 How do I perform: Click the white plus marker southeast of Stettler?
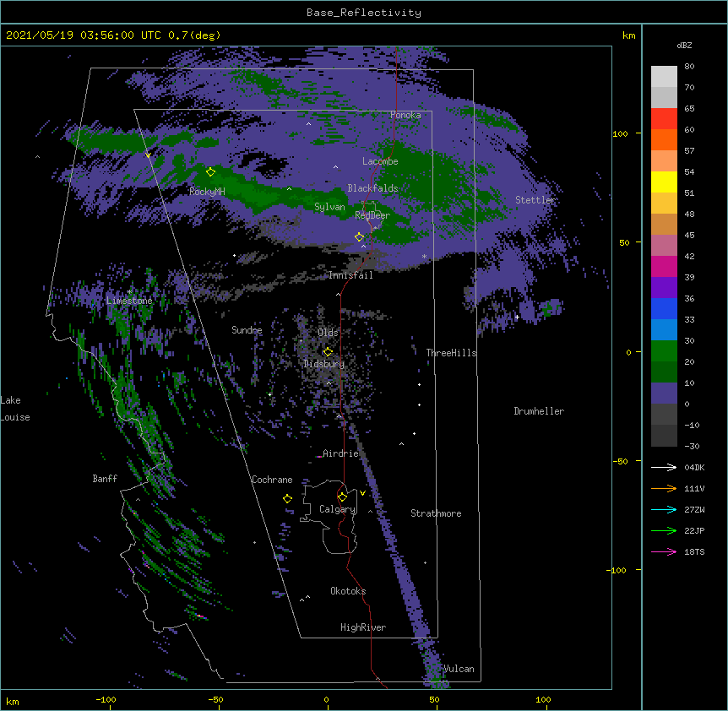click(517, 317)
